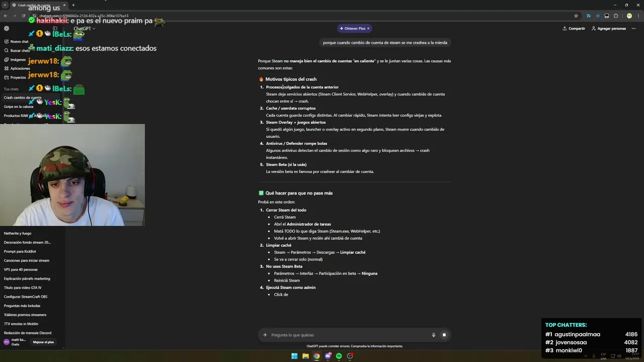This screenshot has width=644, height=362.
Task: Click the streamer webcam overlay
Action: (x=72, y=175)
